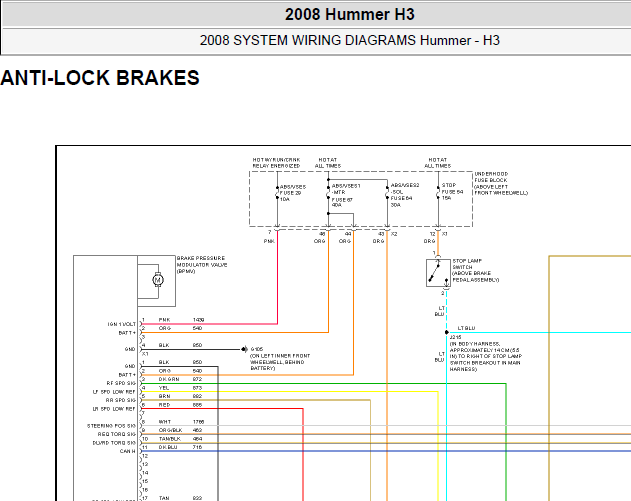This screenshot has height=501, width=631.
Task: Click the "ANTI-LOCK BRAKES" heading
Action: (100, 78)
